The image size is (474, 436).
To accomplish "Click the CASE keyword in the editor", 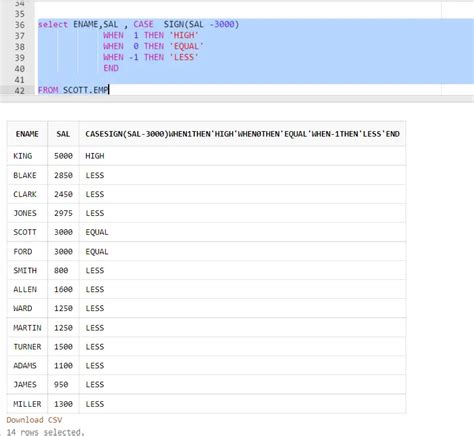I will 143,24.
